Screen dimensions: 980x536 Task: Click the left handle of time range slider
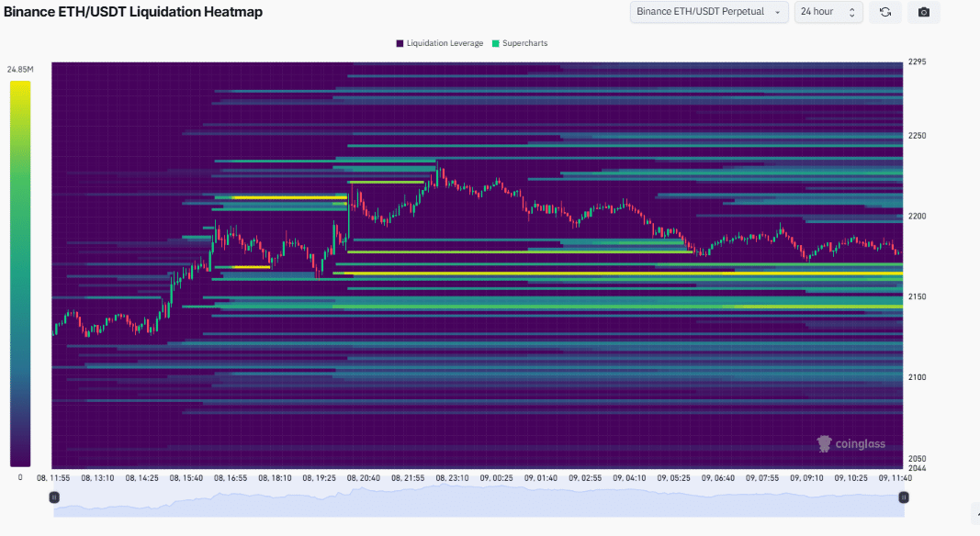pos(54,497)
